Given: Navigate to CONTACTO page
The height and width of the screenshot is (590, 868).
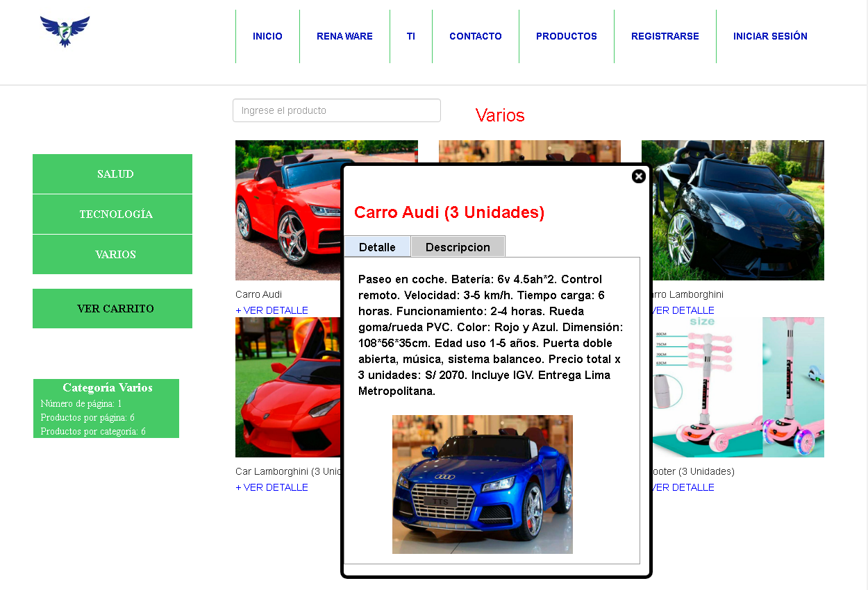Looking at the screenshot, I should coord(475,36).
